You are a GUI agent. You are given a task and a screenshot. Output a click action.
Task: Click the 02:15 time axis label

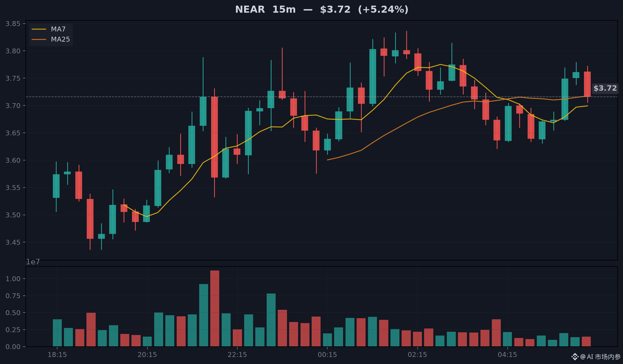pos(417,355)
